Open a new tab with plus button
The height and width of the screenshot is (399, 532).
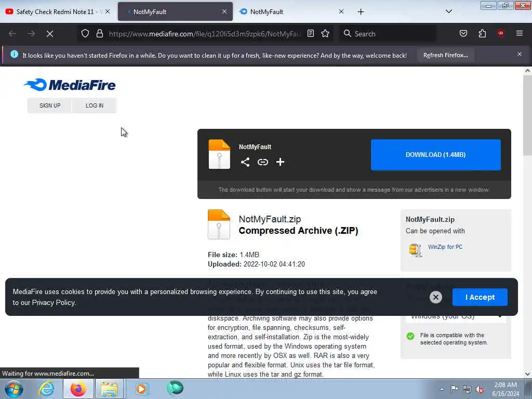pyautogui.click(x=361, y=12)
